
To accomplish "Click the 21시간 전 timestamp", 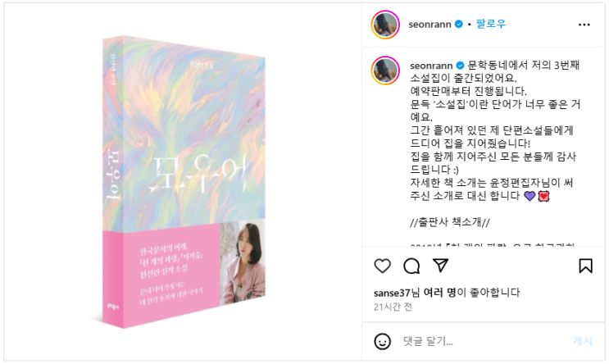I will [393, 307].
